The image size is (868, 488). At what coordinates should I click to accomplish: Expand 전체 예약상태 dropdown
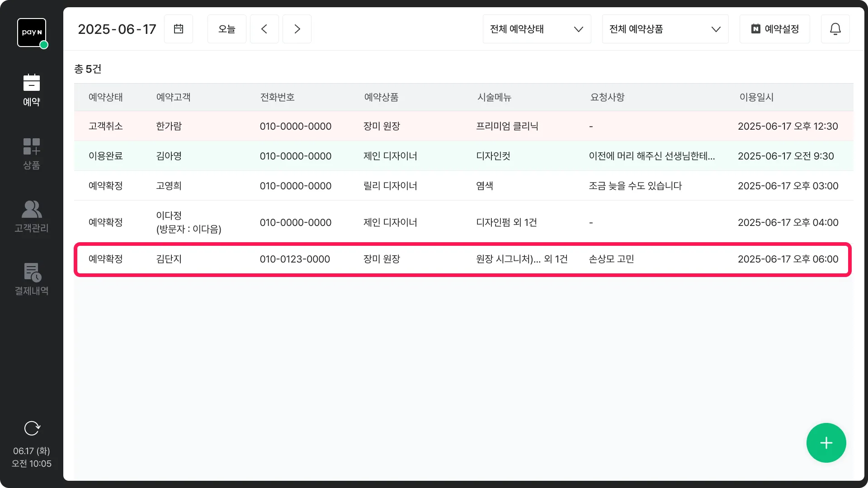(x=537, y=29)
